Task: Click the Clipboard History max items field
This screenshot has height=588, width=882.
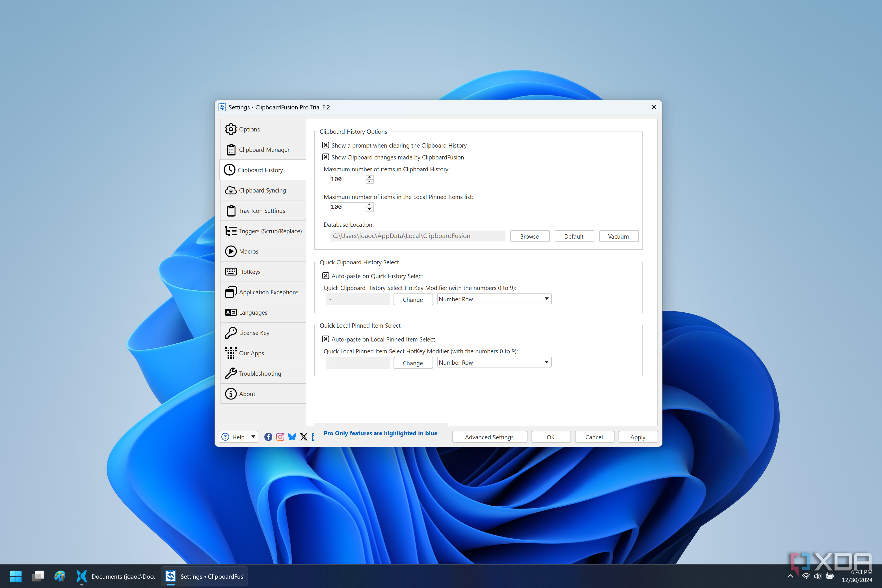Action: pos(348,179)
